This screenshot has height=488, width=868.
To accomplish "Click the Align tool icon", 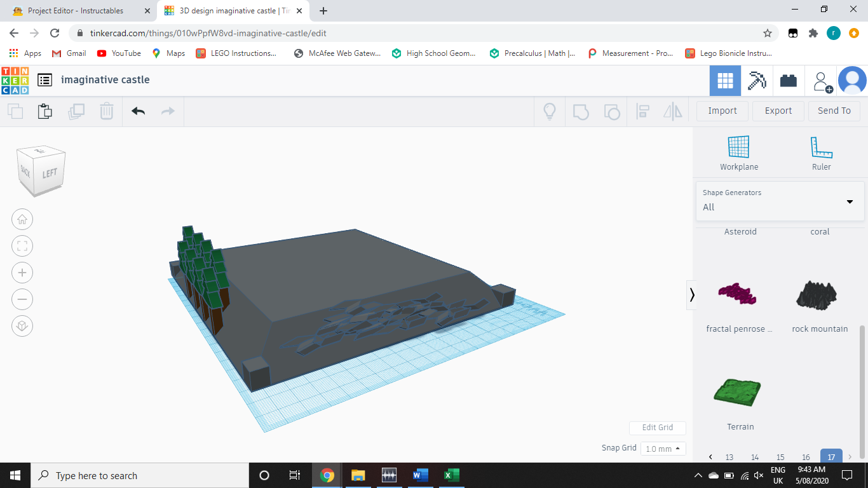I will 642,112.
